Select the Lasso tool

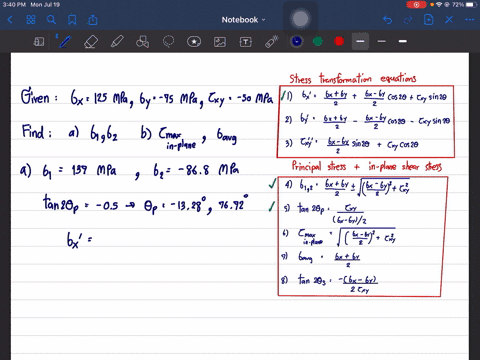pyautogui.click(x=168, y=42)
